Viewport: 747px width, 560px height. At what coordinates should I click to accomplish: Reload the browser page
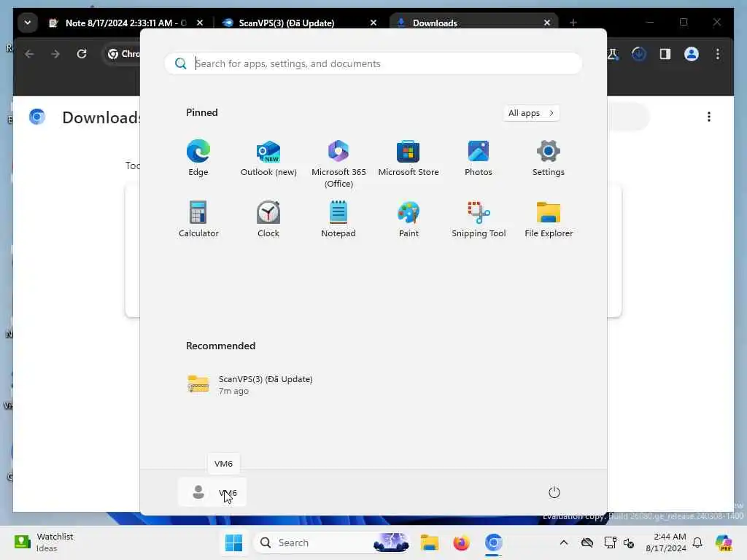coord(82,54)
